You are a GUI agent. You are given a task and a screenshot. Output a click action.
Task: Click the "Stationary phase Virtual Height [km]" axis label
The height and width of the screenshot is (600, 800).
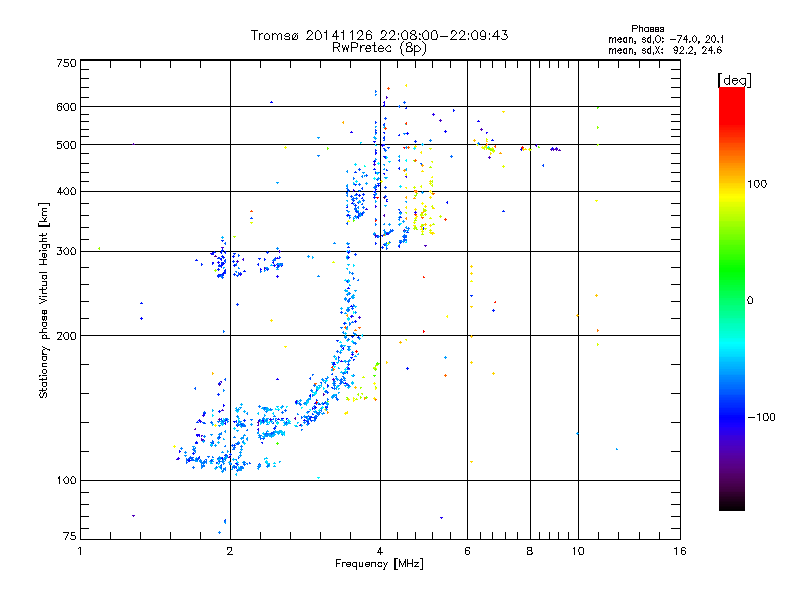(44, 300)
